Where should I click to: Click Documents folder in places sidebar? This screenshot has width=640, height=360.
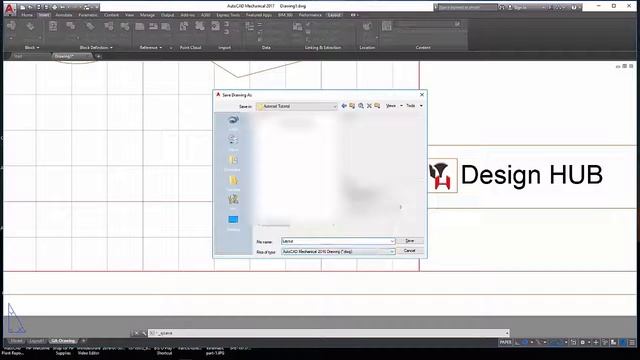tap(233, 162)
